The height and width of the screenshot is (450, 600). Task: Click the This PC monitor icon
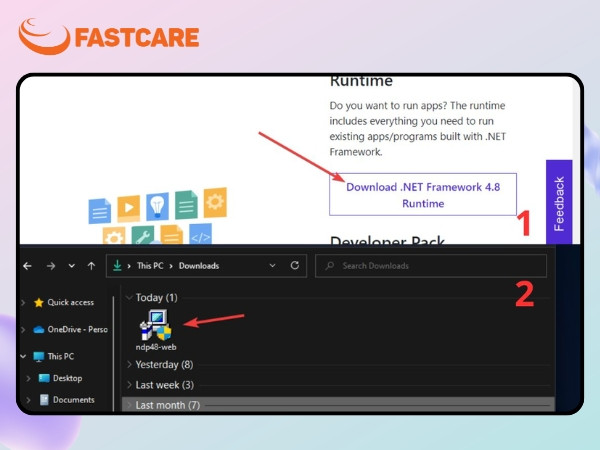pos(39,357)
